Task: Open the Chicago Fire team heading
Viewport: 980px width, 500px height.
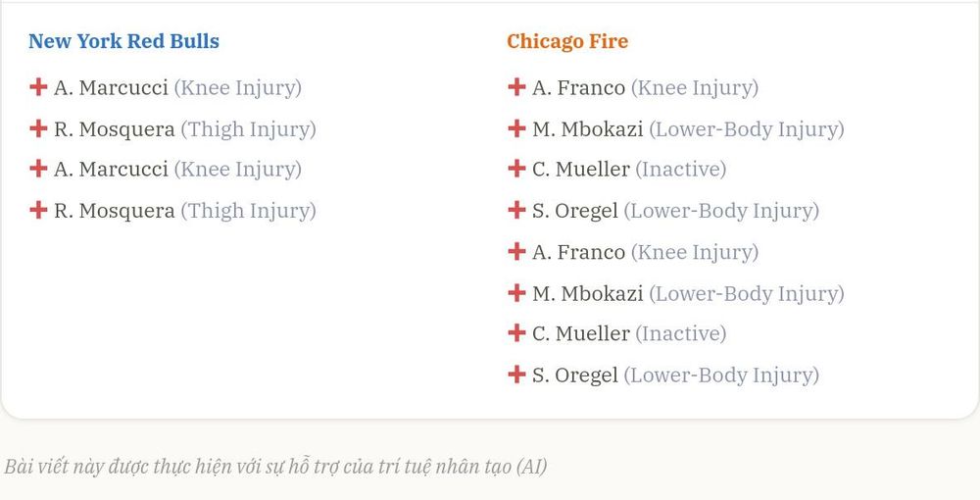Action: click(567, 41)
